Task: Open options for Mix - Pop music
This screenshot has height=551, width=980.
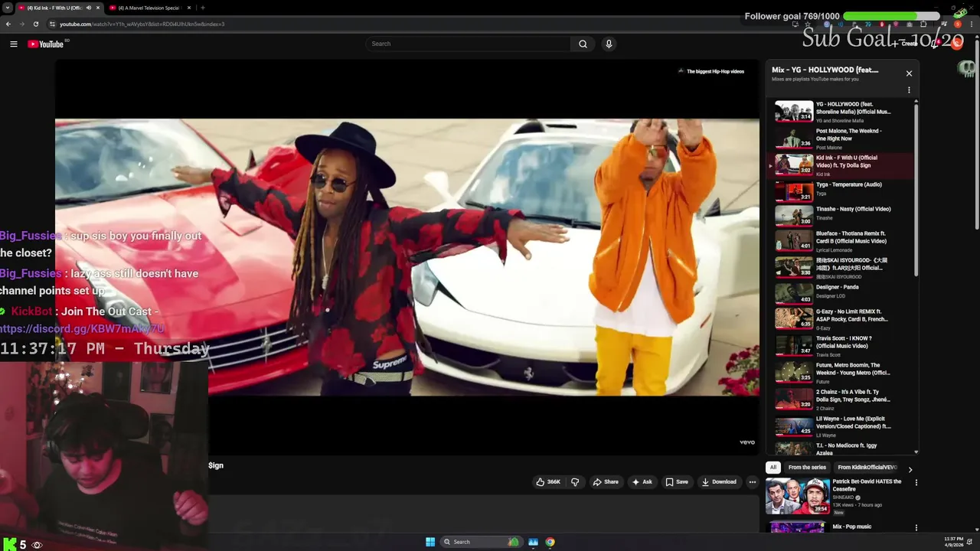Action: 916,527
